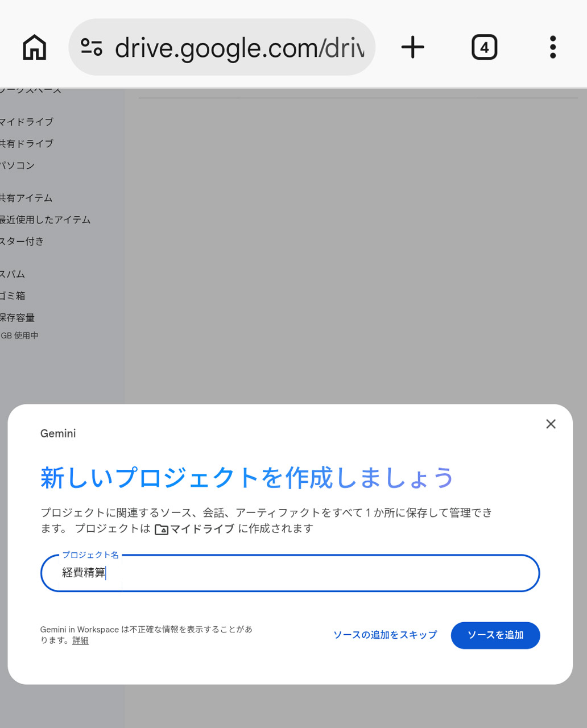The height and width of the screenshot is (728, 587).
Task: Select 共有ドライブ in the sidebar
Action: [27, 143]
